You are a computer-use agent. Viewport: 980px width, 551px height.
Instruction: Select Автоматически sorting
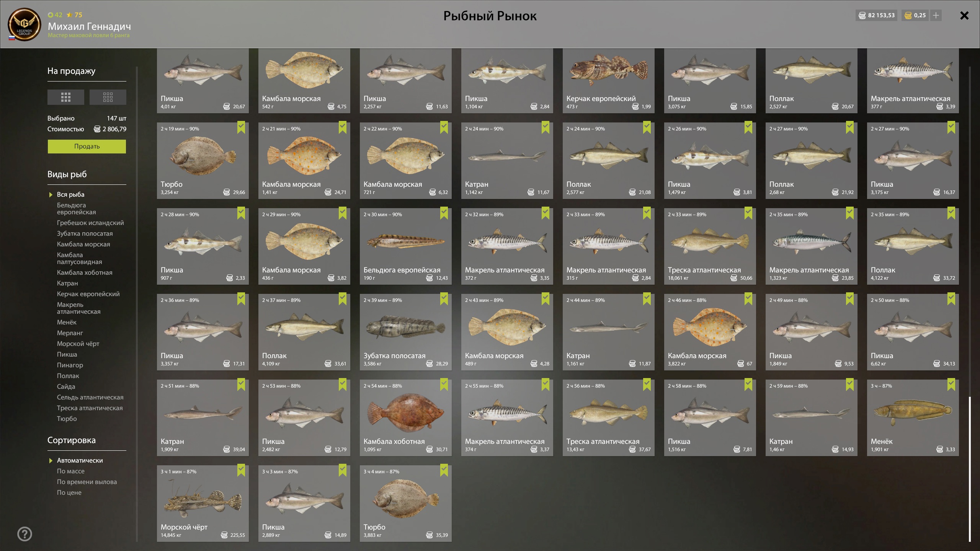pos(80,460)
